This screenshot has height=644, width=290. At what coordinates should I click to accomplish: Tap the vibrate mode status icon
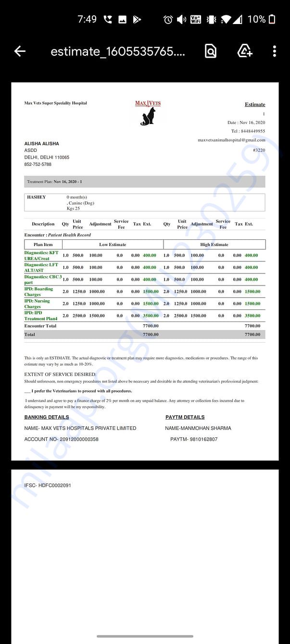(x=211, y=20)
